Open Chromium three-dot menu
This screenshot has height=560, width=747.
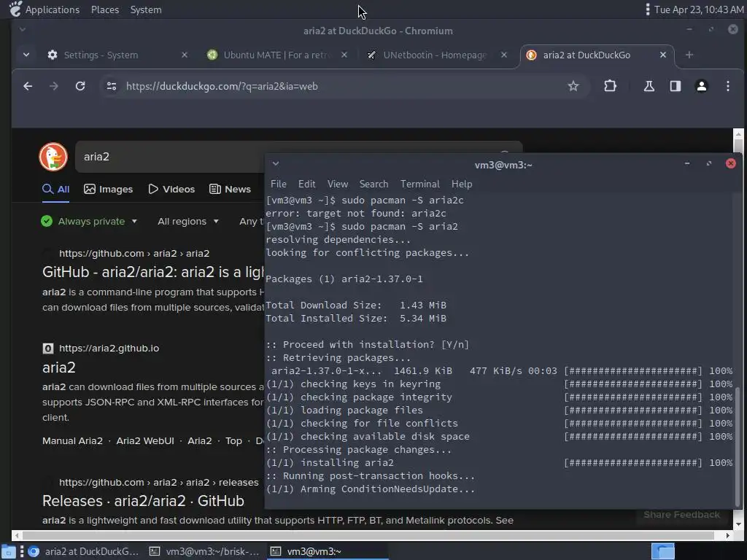pyautogui.click(x=727, y=86)
